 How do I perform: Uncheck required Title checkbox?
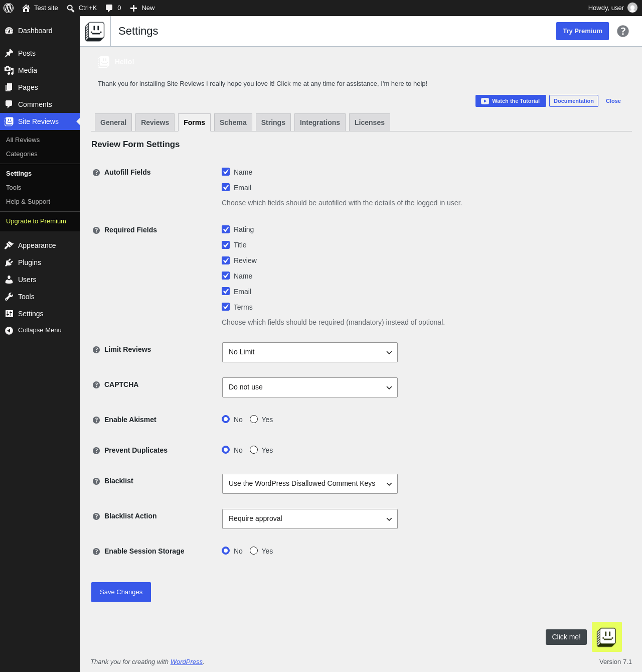(x=226, y=244)
